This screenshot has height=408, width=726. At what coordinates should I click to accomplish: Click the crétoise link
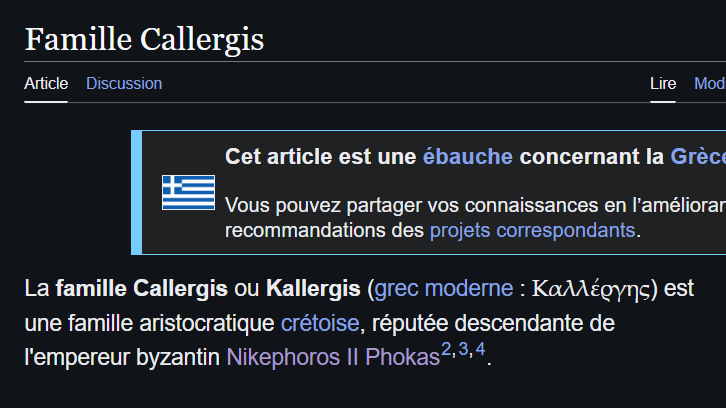[x=320, y=323]
